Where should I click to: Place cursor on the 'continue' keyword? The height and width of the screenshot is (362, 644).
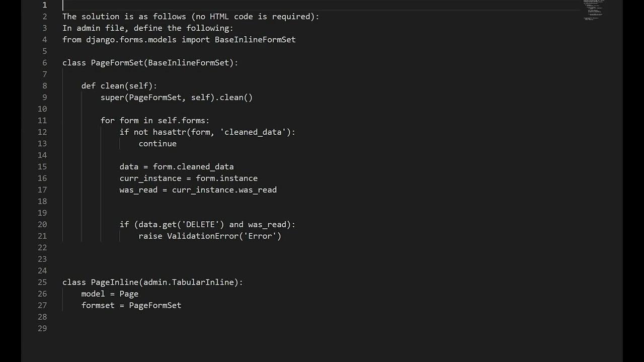pyautogui.click(x=157, y=144)
